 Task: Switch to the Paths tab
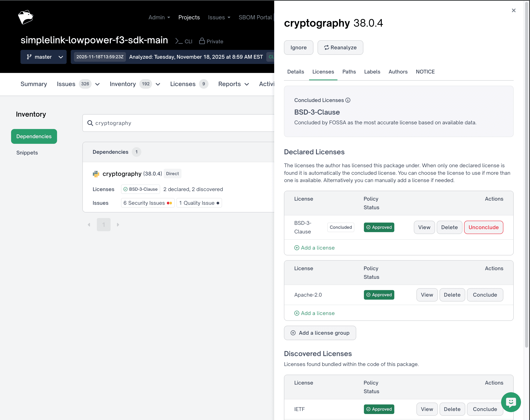349,72
